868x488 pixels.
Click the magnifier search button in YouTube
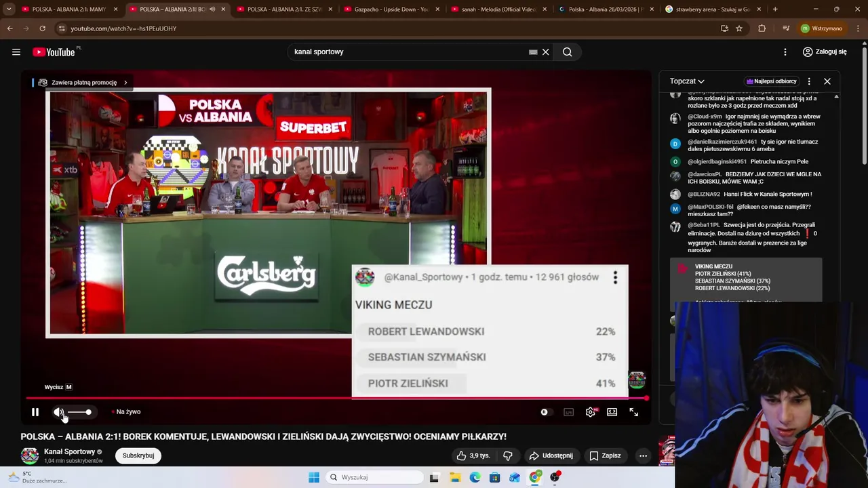567,52
